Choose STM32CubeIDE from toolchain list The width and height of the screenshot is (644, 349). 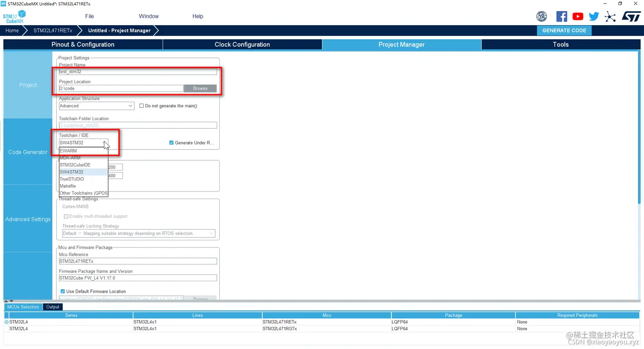(x=83, y=165)
